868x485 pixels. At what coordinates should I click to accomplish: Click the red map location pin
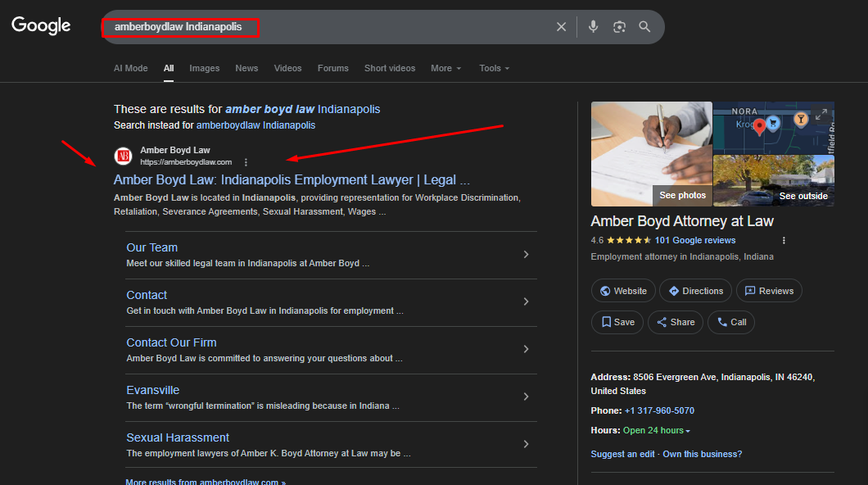(759, 126)
